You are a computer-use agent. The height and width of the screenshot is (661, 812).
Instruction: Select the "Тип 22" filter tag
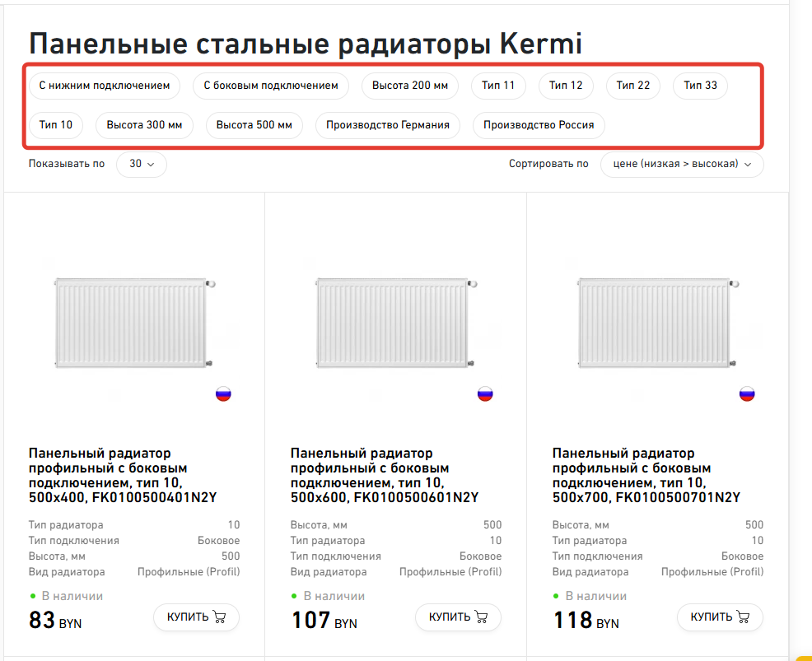click(x=632, y=86)
